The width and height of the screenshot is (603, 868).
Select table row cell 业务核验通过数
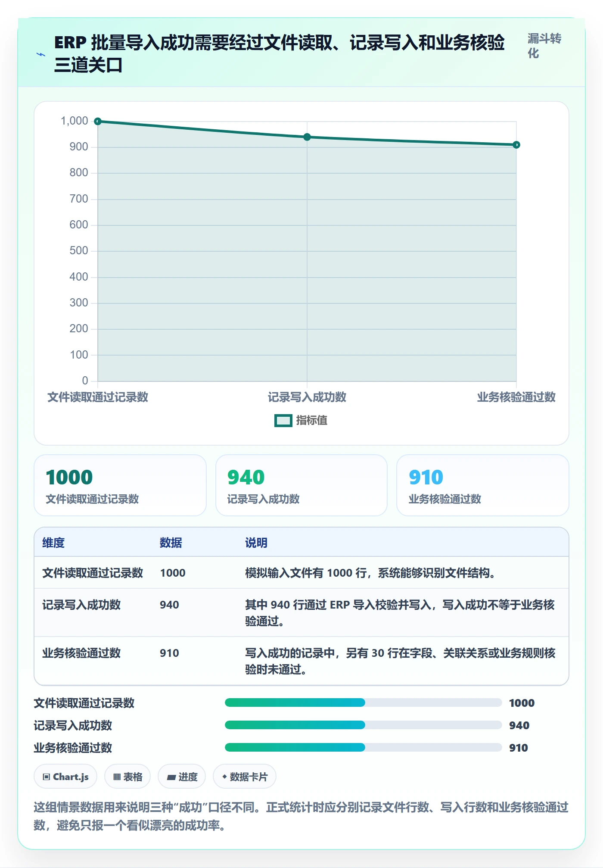coord(81,653)
